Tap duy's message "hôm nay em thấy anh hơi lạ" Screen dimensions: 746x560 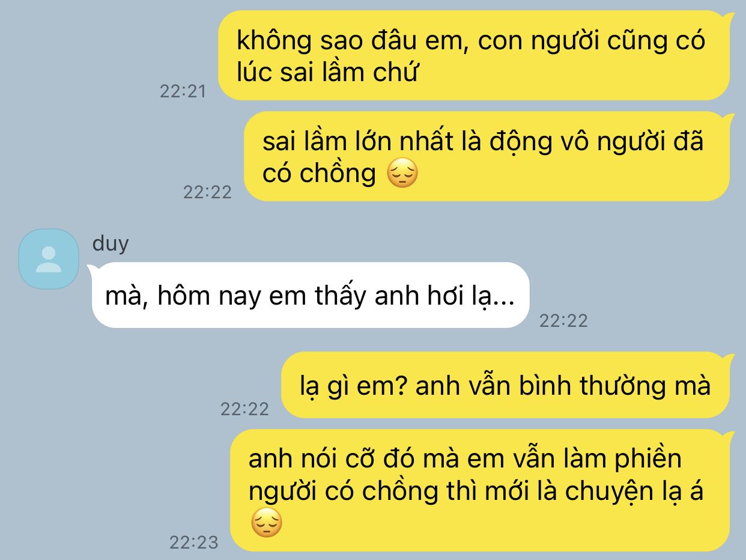(x=309, y=295)
